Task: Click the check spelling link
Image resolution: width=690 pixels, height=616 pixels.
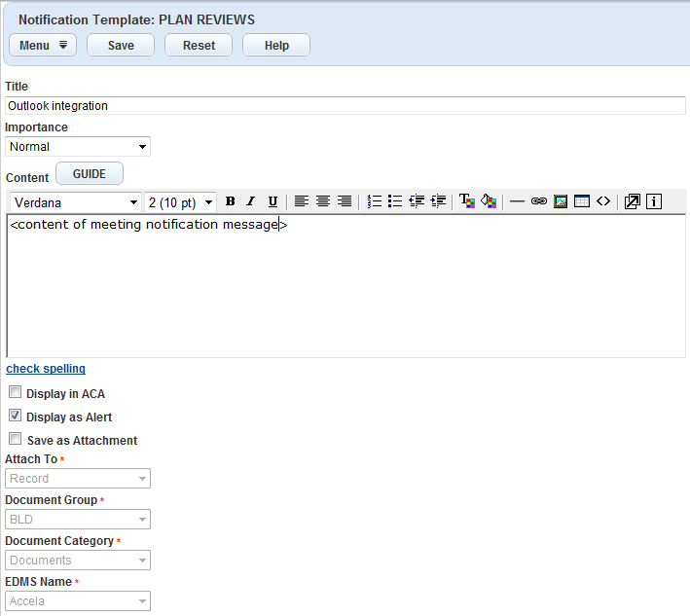Action: 46,369
